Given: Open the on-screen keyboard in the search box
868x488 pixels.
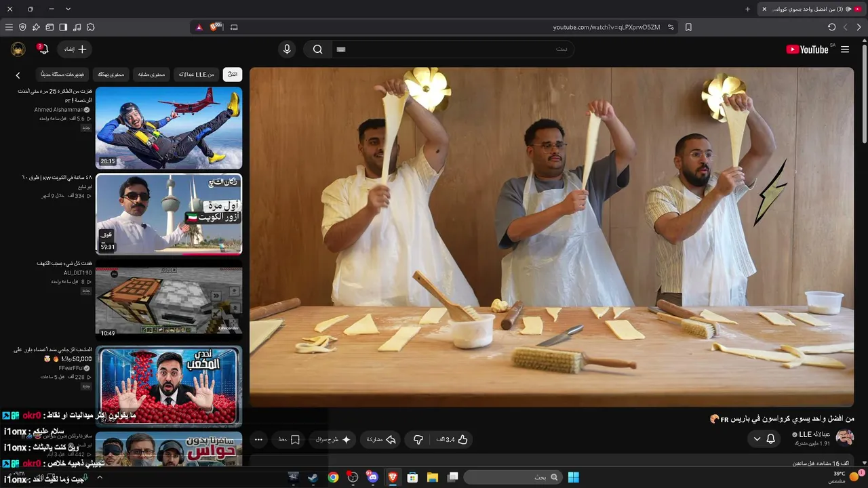Looking at the screenshot, I should pyautogui.click(x=341, y=49).
